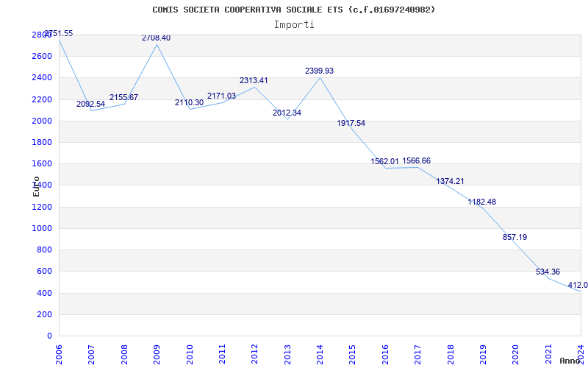The height and width of the screenshot is (368, 588).
Task: Click the 800 y-axis tick label
Action: [x=44, y=250]
